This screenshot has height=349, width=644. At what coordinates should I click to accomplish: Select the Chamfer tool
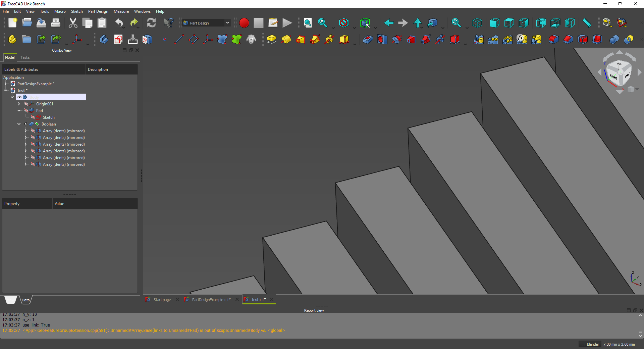point(568,39)
